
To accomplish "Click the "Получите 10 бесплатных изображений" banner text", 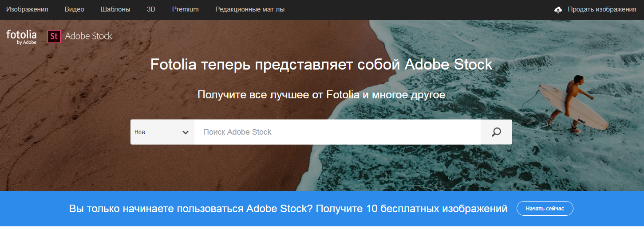I will (412, 209).
